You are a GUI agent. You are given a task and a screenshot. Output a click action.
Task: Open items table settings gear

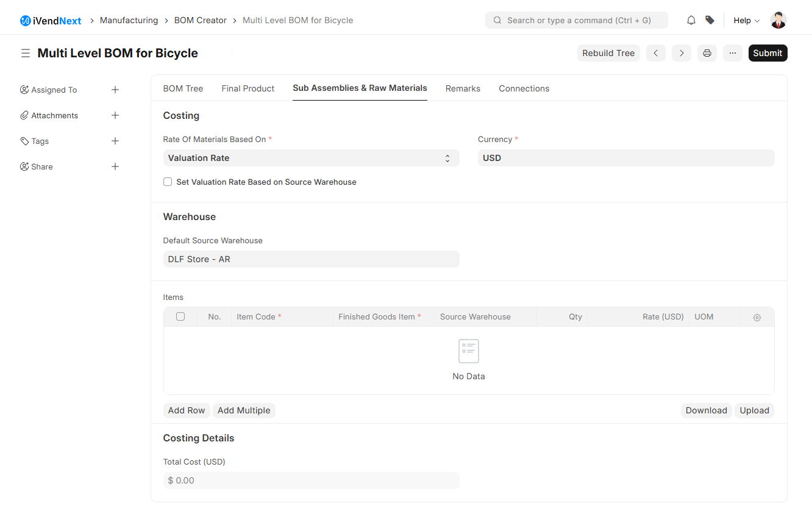757,317
